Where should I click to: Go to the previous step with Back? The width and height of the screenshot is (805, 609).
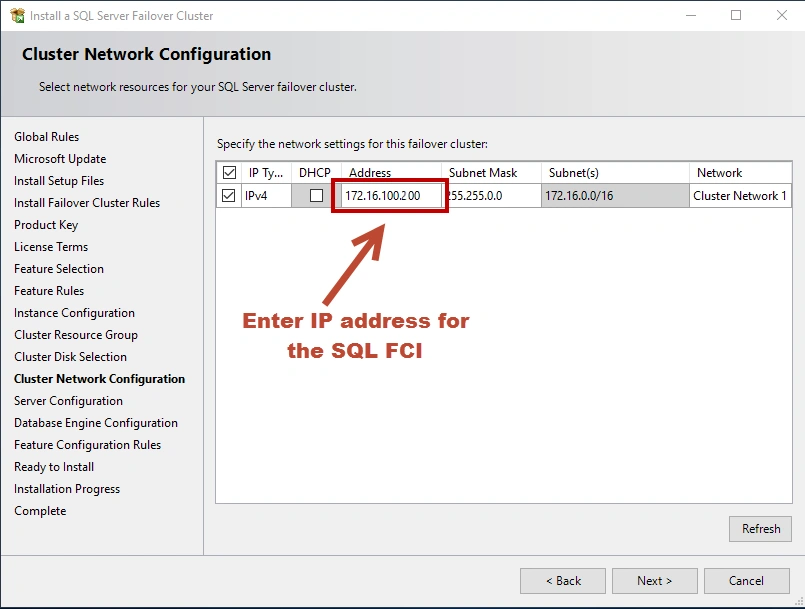pos(563,581)
